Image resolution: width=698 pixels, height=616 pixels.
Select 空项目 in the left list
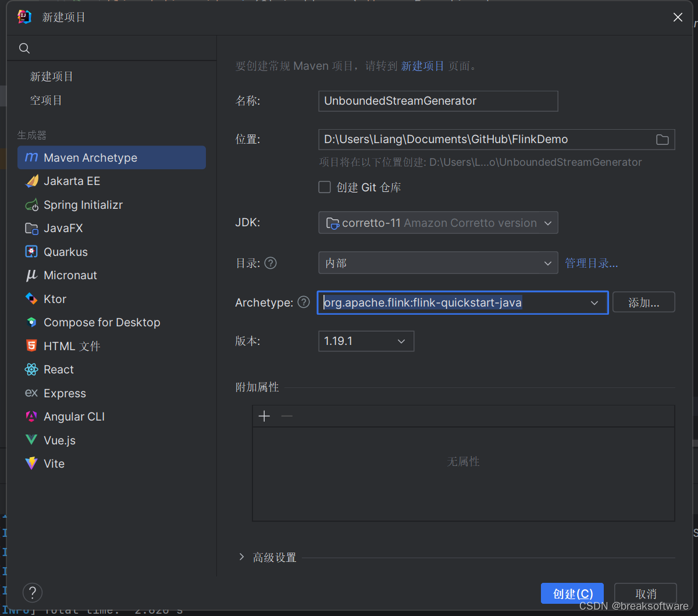(x=46, y=100)
